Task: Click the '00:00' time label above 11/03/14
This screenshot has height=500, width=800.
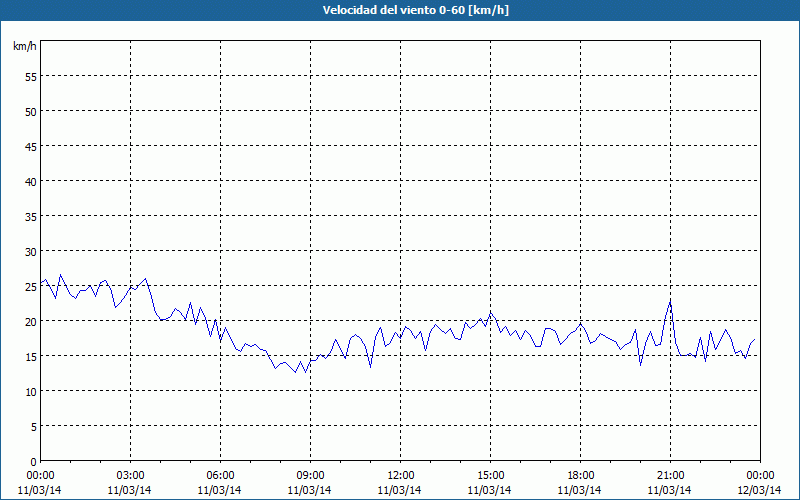Action: (40, 476)
